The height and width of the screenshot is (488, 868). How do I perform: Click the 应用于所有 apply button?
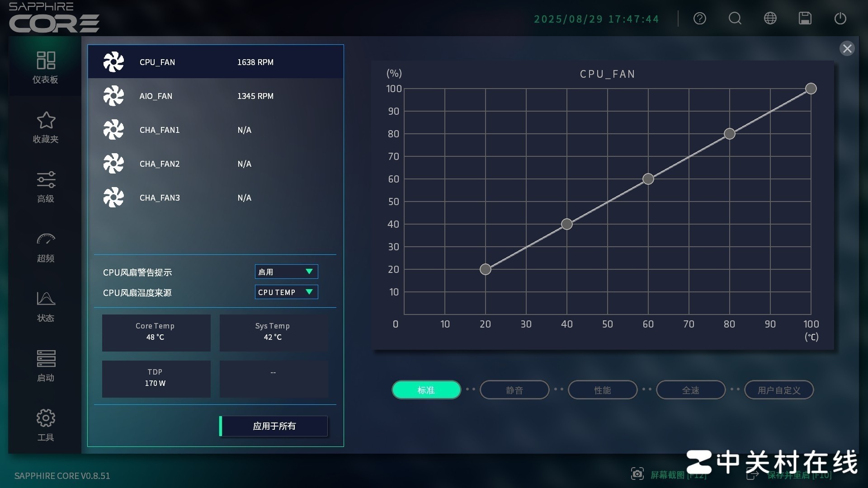point(273,426)
